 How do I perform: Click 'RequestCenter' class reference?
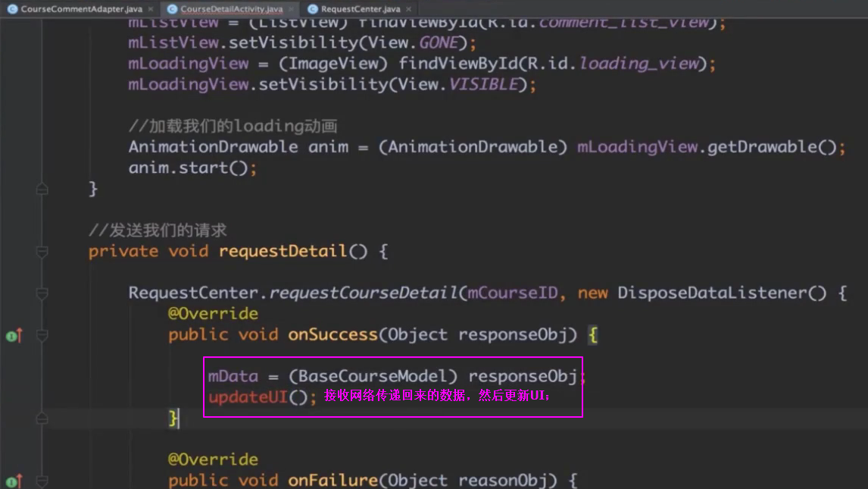point(193,293)
